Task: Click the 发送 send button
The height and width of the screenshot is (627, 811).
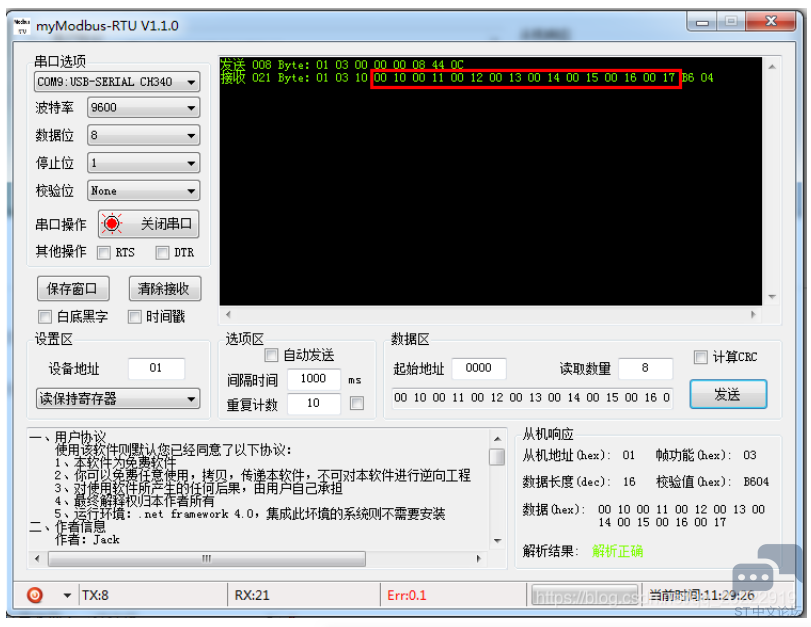Action: (727, 394)
